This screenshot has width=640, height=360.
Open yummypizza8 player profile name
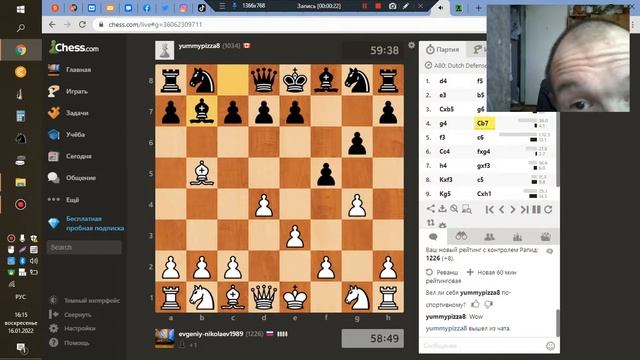199,46
